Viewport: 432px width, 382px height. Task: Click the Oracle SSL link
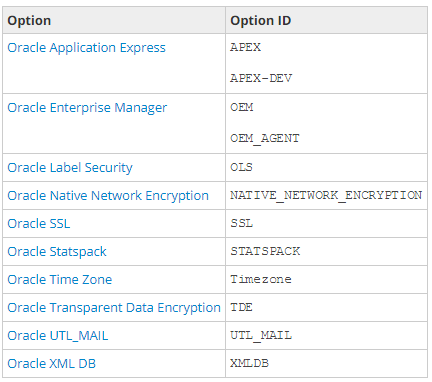point(39,224)
